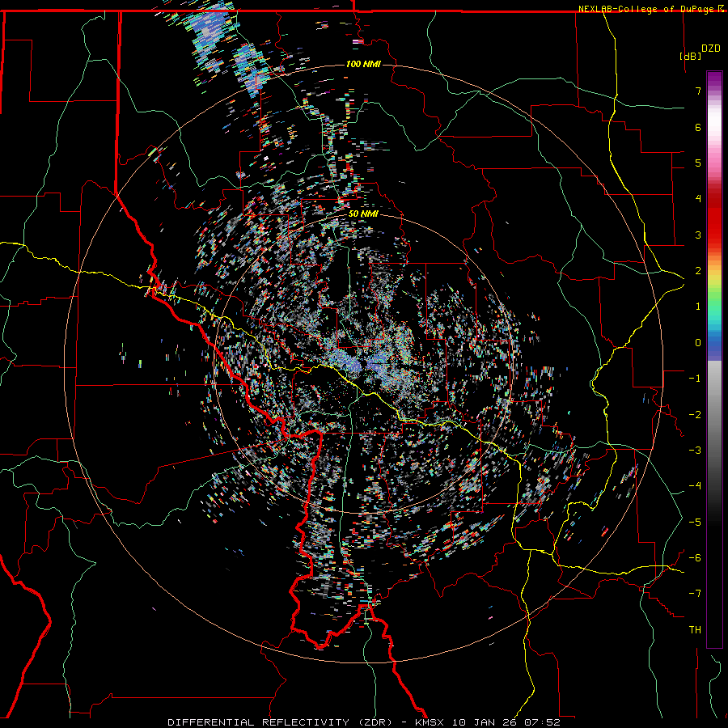
Task: Click the 3 value on the scale
Action: 698,235
